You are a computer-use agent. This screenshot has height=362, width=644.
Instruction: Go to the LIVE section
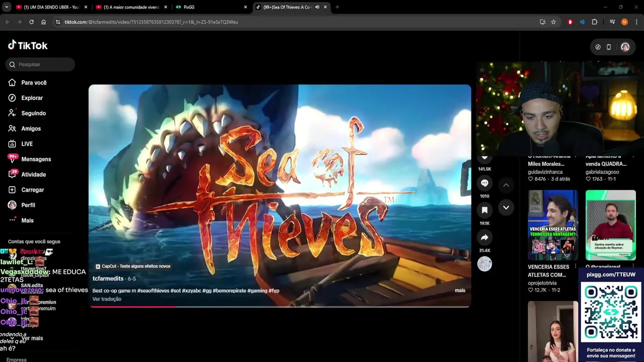point(27,144)
